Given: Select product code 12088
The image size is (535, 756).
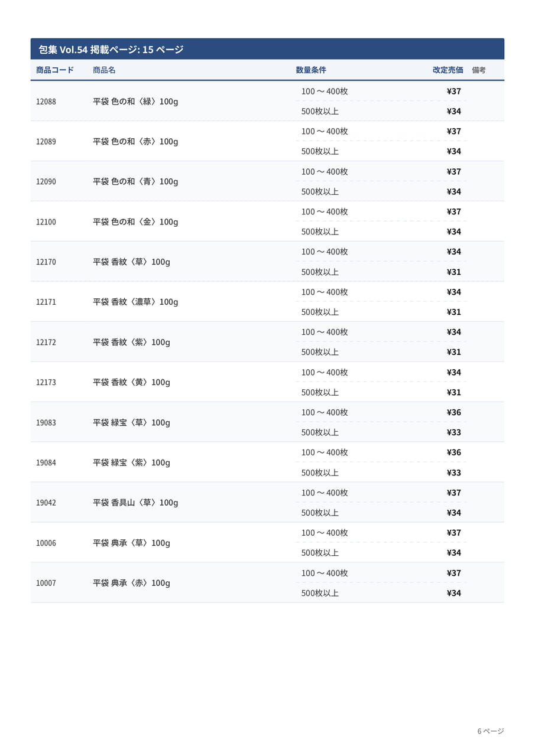Looking at the screenshot, I should pyautogui.click(x=46, y=102).
